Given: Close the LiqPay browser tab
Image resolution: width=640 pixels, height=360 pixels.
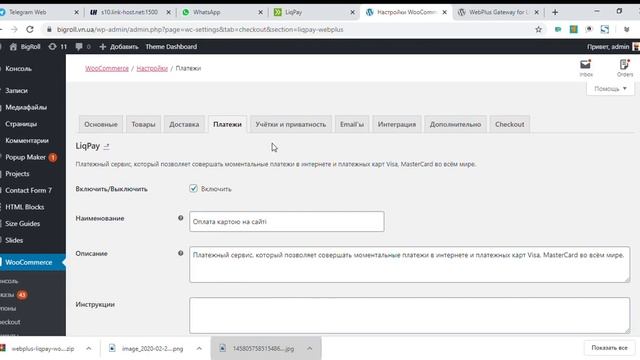Looking at the screenshot, I should pyautogui.click(x=353, y=12).
